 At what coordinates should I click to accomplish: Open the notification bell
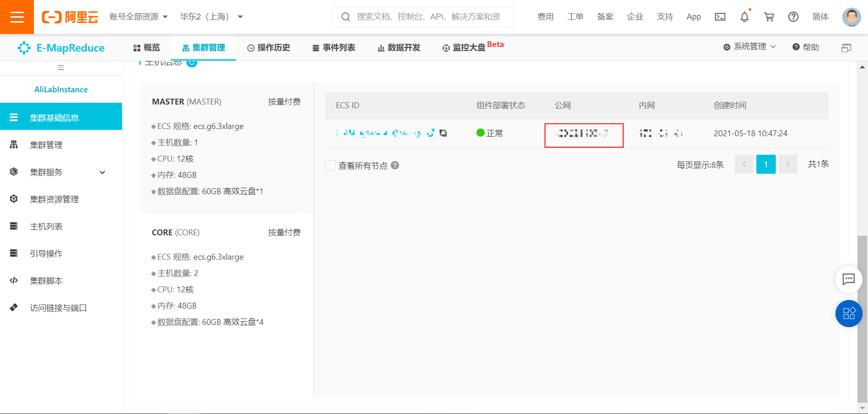tap(745, 17)
